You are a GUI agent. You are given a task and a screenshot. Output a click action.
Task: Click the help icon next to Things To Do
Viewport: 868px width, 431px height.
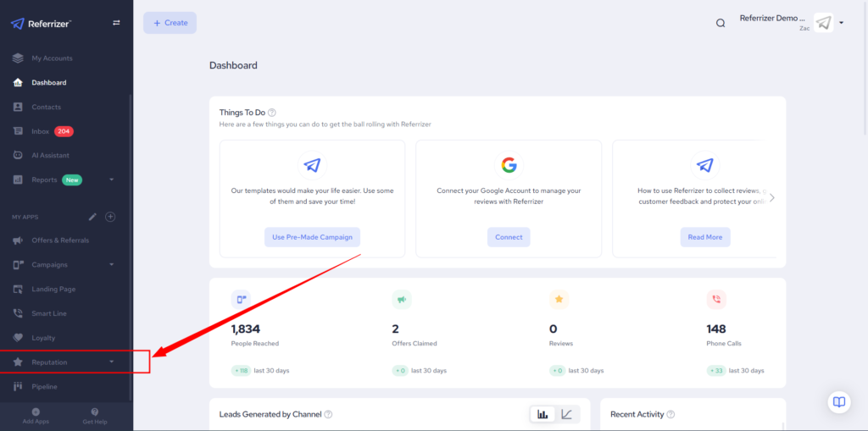271,113
